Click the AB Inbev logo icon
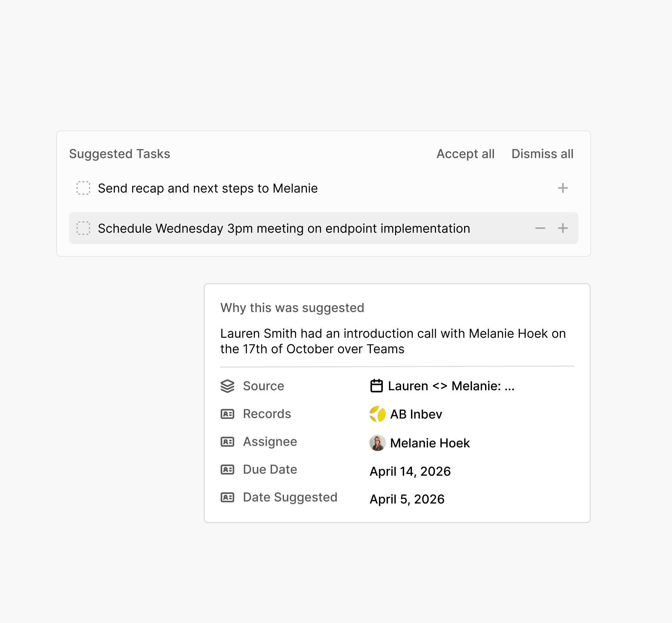 pos(377,414)
